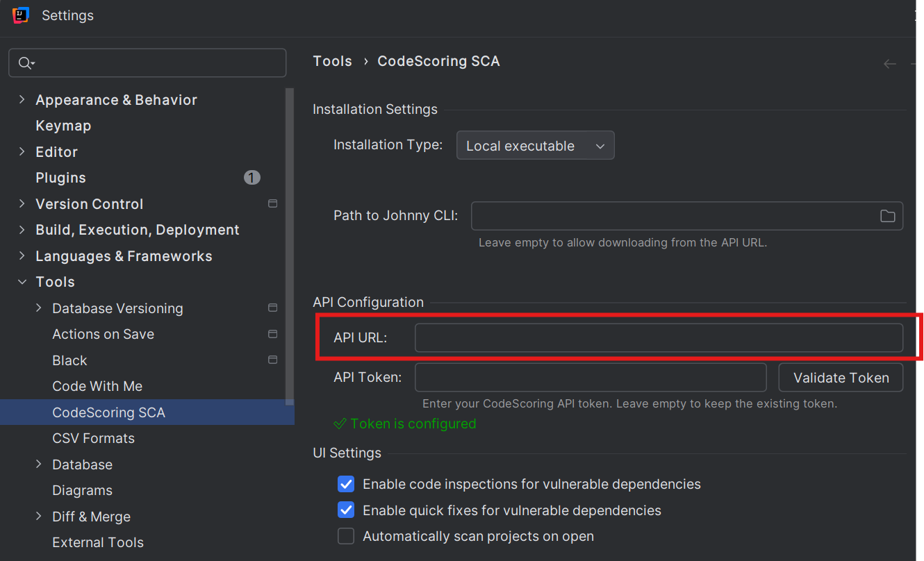This screenshot has height=561, width=924.
Task: Disable quick fixes for vulnerable dependencies
Action: pyautogui.click(x=346, y=510)
